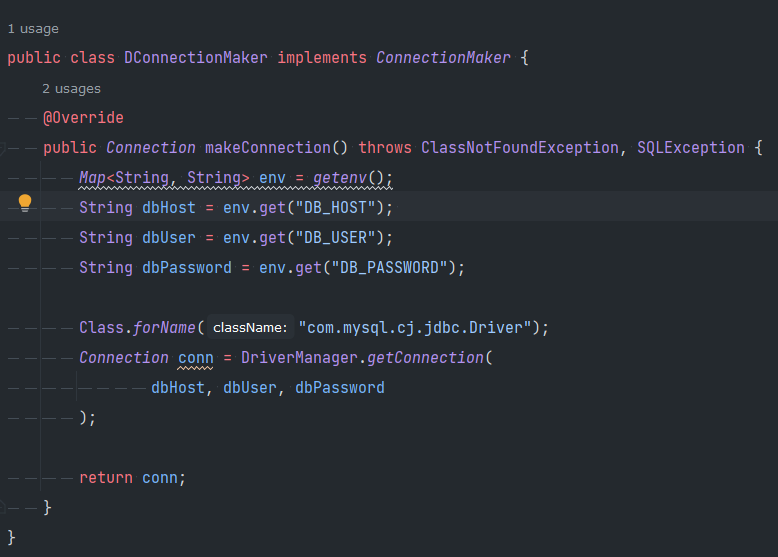
Task: Click the Map<String, String> type
Action: (164, 178)
